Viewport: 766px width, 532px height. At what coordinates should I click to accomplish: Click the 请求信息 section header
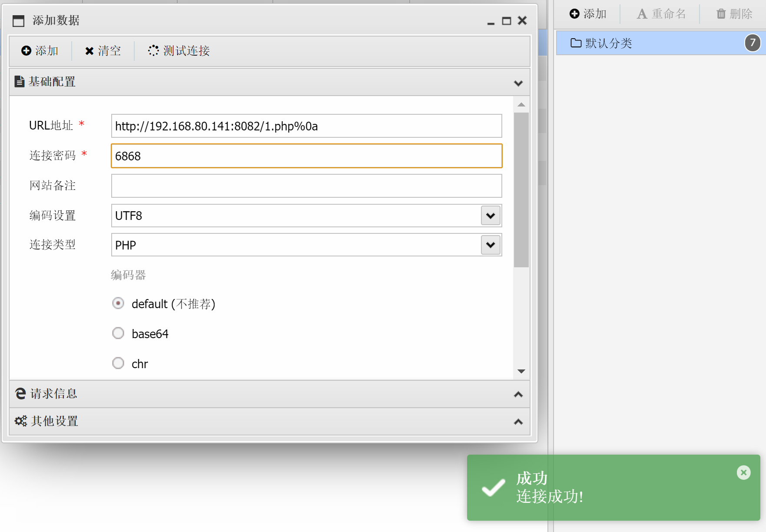point(269,394)
